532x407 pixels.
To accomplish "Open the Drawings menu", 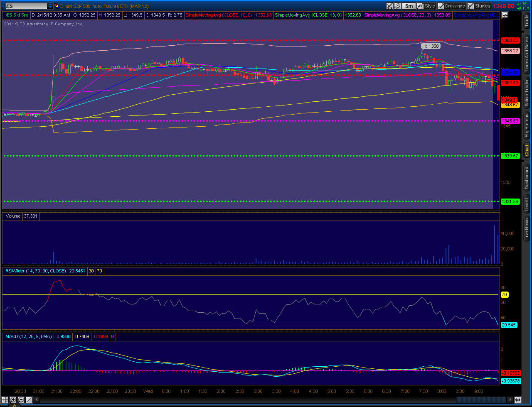I will 451,6.
